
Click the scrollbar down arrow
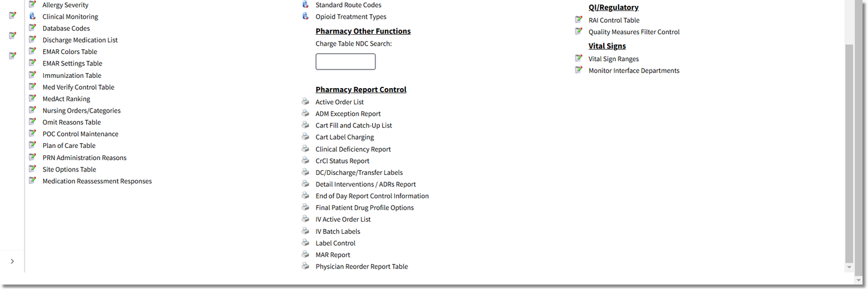849,267
